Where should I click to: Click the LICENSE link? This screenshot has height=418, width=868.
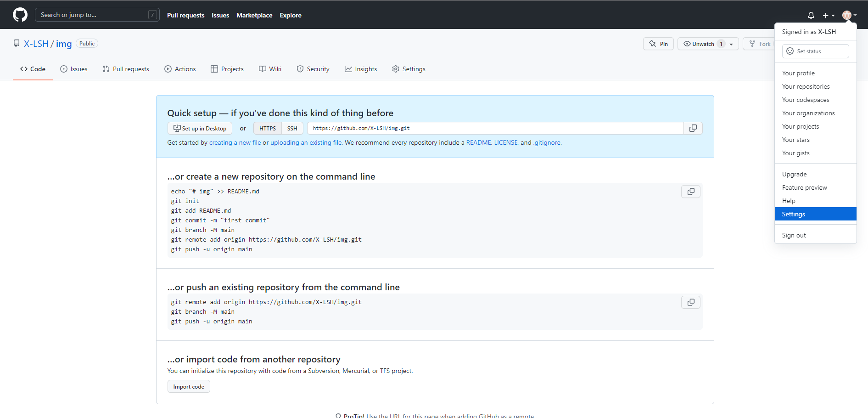tap(506, 142)
